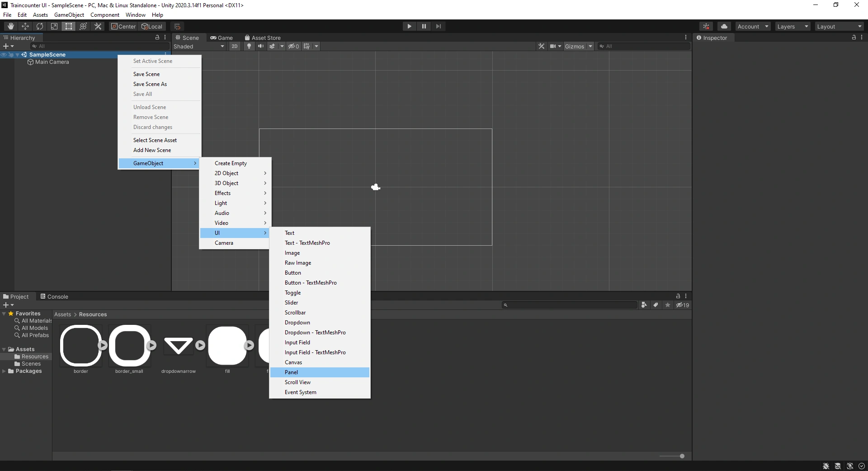
Task: Switch to the Console tab
Action: [54, 296]
